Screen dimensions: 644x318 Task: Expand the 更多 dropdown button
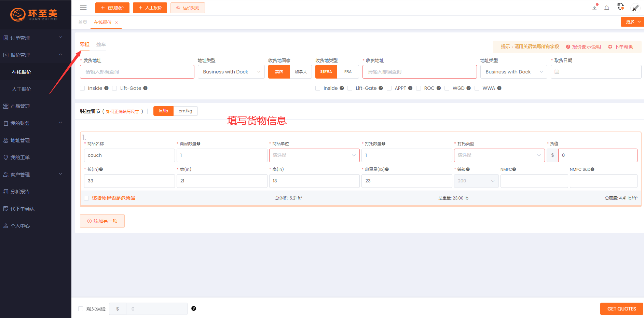(x=632, y=22)
